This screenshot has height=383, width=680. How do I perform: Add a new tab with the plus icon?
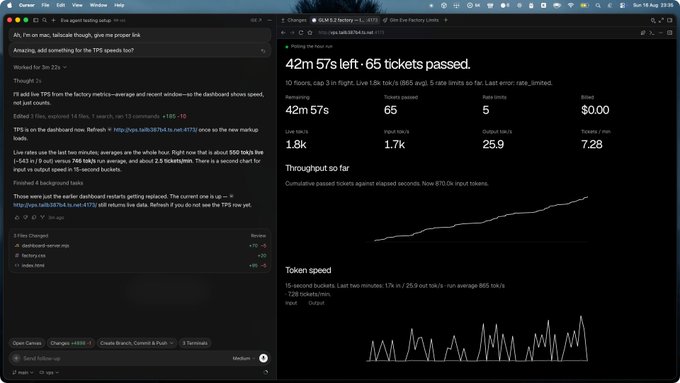tap(445, 20)
